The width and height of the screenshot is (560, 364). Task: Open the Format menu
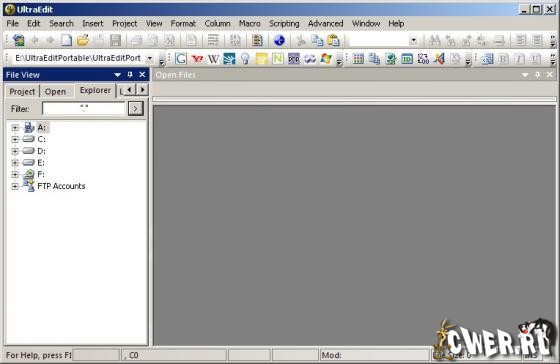(x=183, y=24)
